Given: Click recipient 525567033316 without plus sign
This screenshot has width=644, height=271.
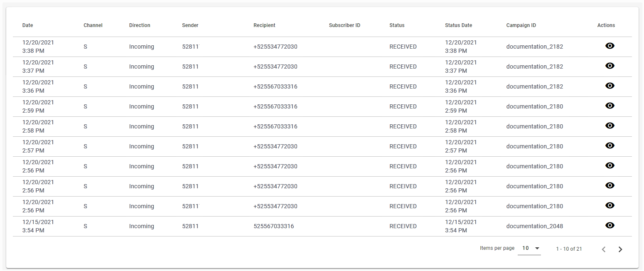Looking at the screenshot, I should pyautogui.click(x=273, y=226).
